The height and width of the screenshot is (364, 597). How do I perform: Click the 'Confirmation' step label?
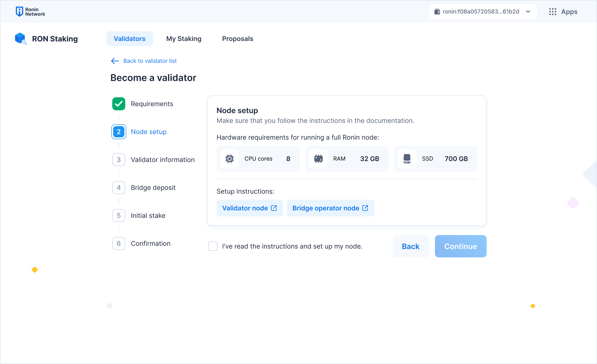coord(151,243)
